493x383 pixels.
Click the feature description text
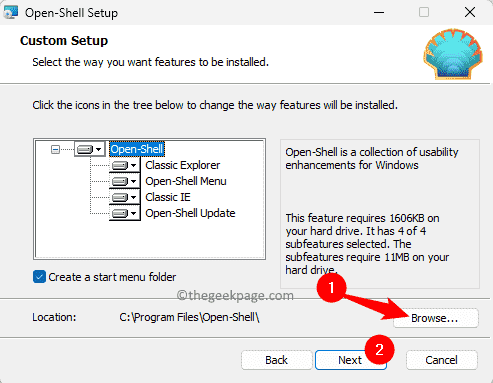372,159
